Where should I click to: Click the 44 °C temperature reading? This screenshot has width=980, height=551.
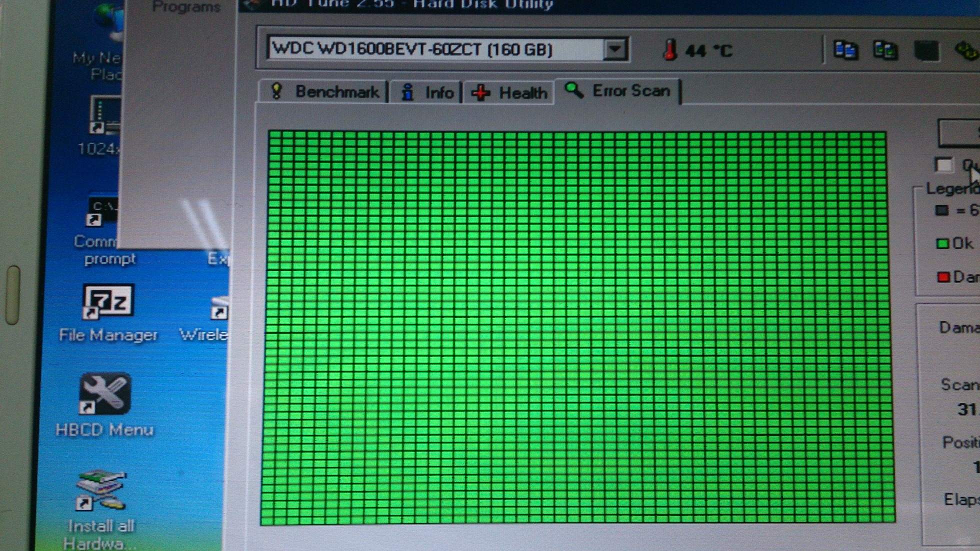(708, 50)
